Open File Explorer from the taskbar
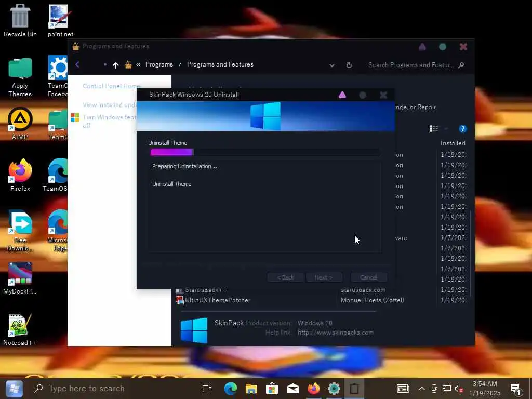The width and height of the screenshot is (532, 399). tap(251, 389)
